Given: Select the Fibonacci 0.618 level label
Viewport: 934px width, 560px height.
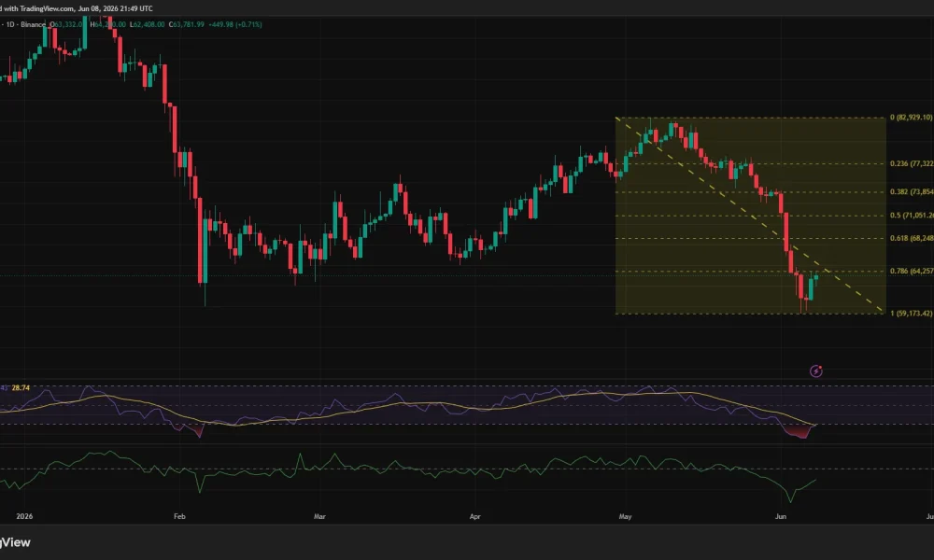Looking at the screenshot, I should tap(912, 238).
